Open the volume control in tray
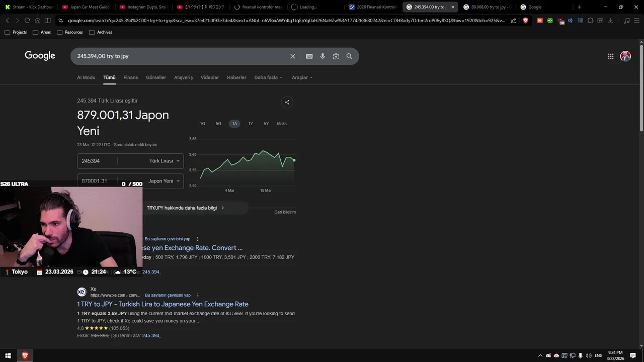644x362 pixels. (x=588, y=355)
